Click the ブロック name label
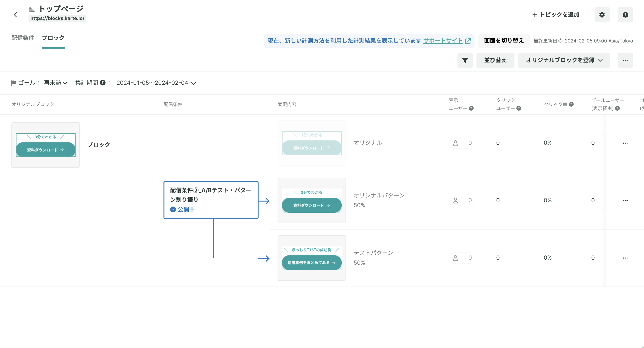The height and width of the screenshot is (348, 644). [x=99, y=145]
